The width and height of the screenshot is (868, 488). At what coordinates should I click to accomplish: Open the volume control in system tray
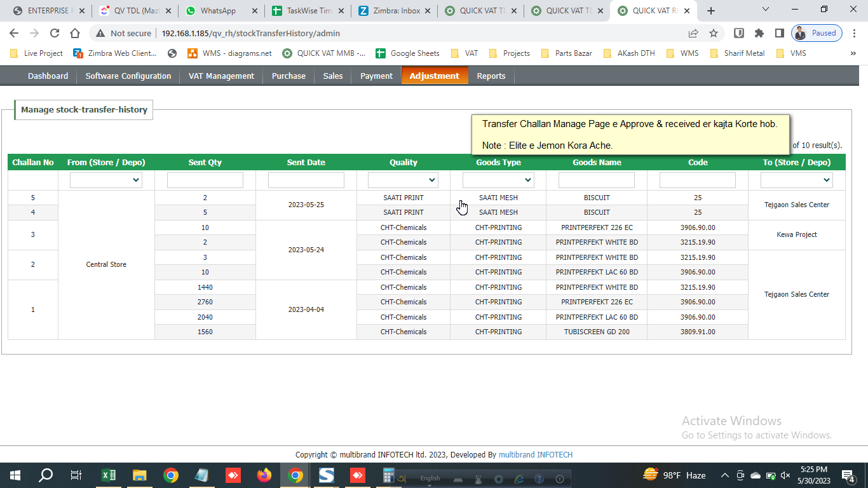pyautogui.click(x=785, y=475)
